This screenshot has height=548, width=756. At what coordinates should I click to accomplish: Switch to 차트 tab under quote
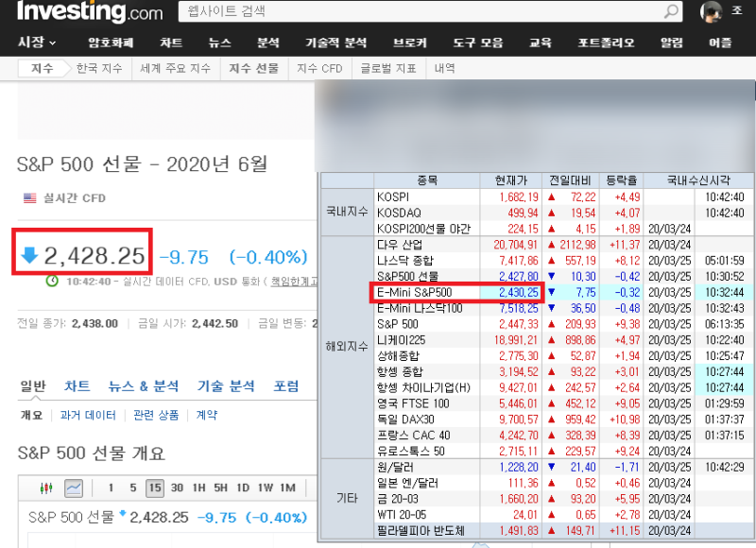(x=77, y=386)
